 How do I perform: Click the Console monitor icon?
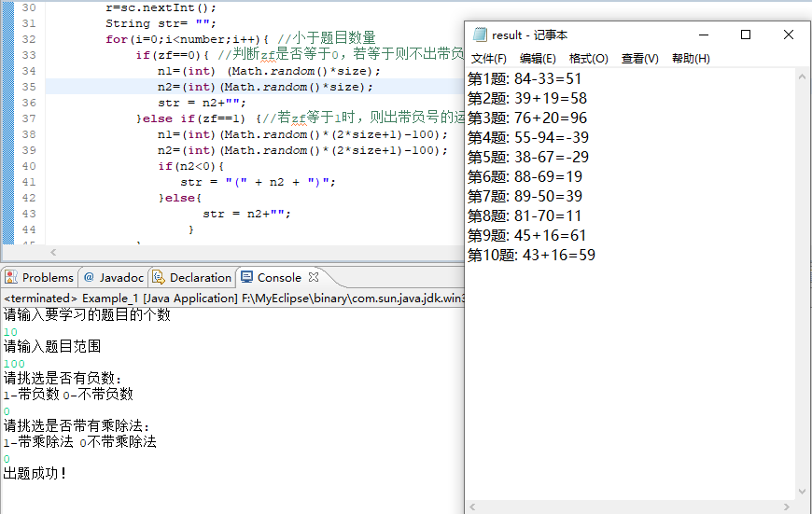(247, 277)
